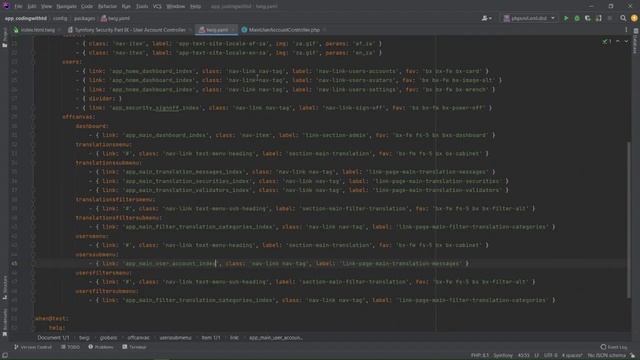Open the Navigate menu
This screenshot has height=360, width=640.
(x=66, y=6)
